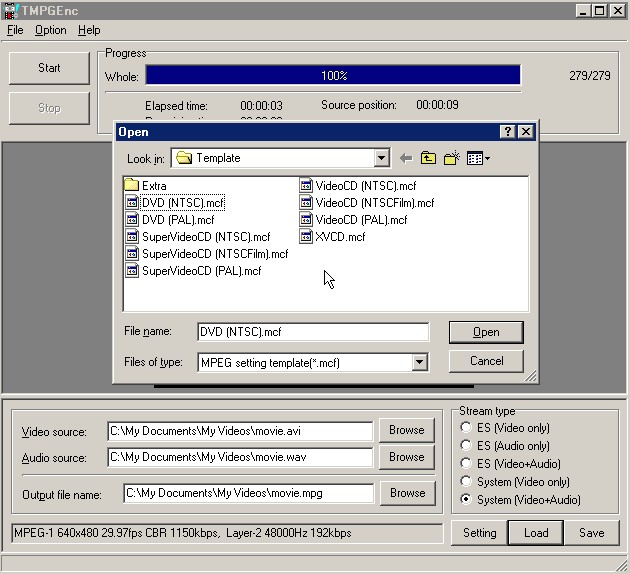This screenshot has width=630, height=574.
Task: Click the Save button
Action: pos(591,533)
